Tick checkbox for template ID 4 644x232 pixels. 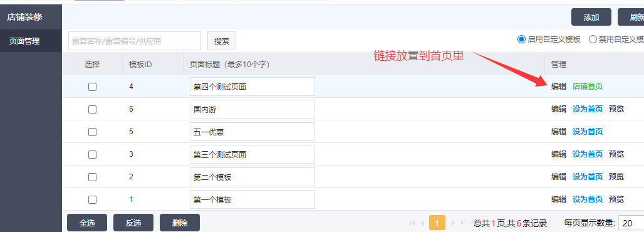point(93,87)
